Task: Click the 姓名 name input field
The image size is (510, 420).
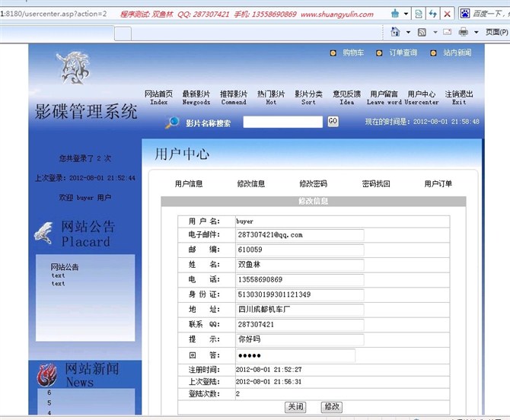Action: click(300, 265)
